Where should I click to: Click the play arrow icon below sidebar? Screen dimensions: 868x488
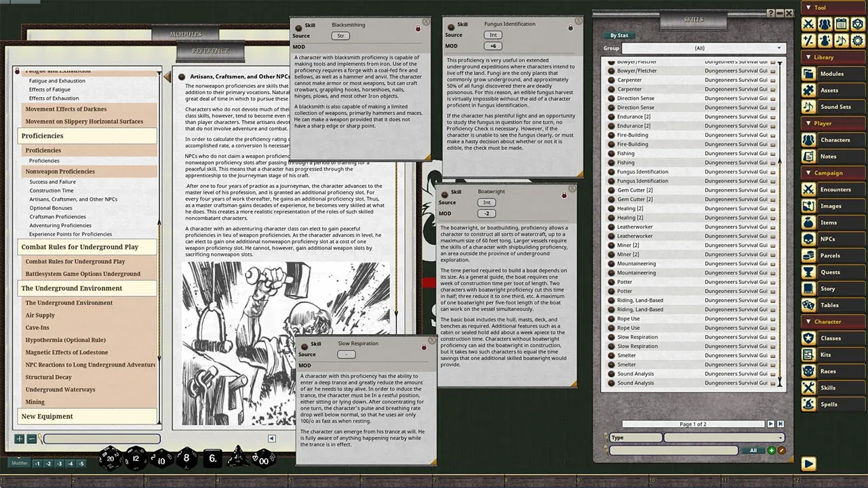(808, 464)
